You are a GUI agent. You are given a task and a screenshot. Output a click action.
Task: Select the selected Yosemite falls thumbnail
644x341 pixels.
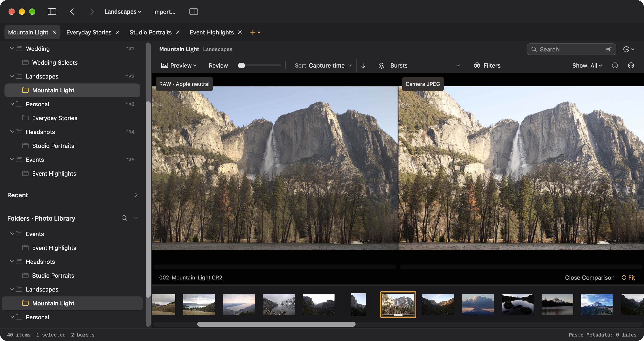point(398,304)
